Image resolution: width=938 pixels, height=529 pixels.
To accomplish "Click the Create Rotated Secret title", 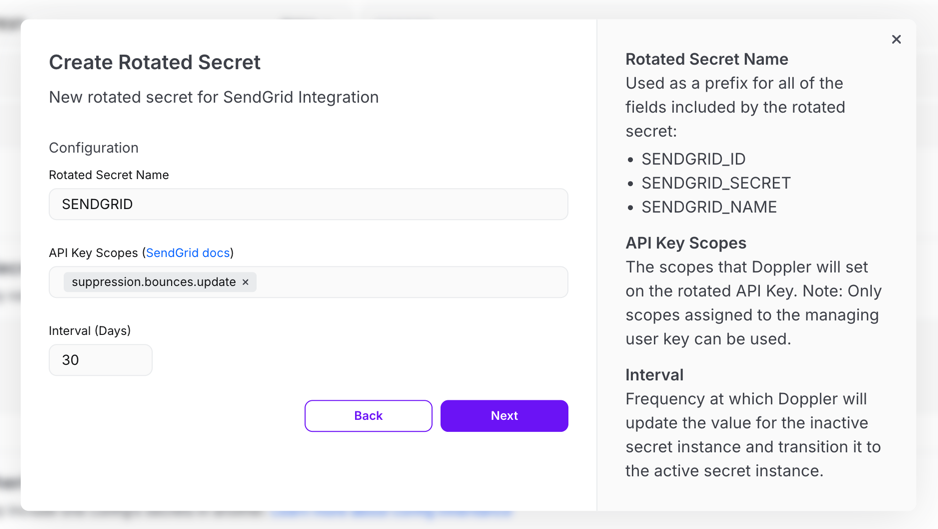I will [154, 62].
